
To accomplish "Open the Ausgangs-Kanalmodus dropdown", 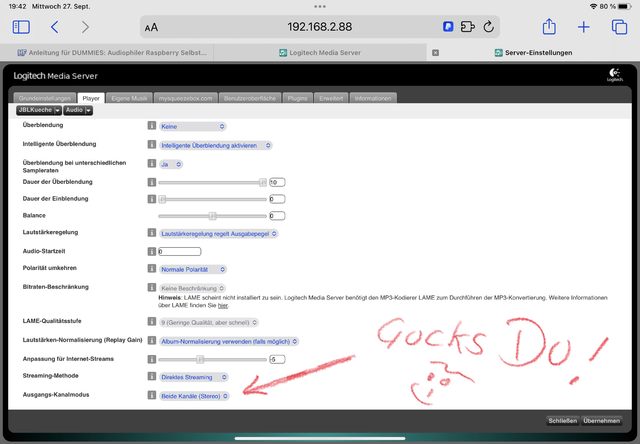I will tap(194, 396).
